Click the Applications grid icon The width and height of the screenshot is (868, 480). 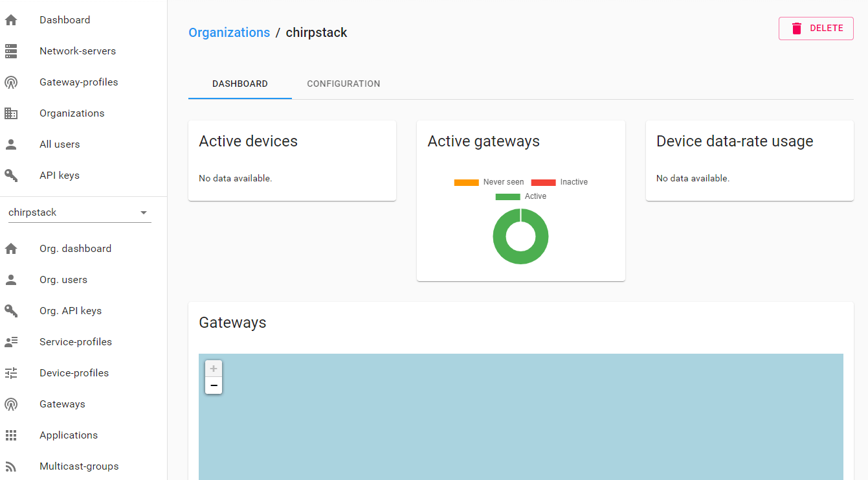(x=11, y=435)
